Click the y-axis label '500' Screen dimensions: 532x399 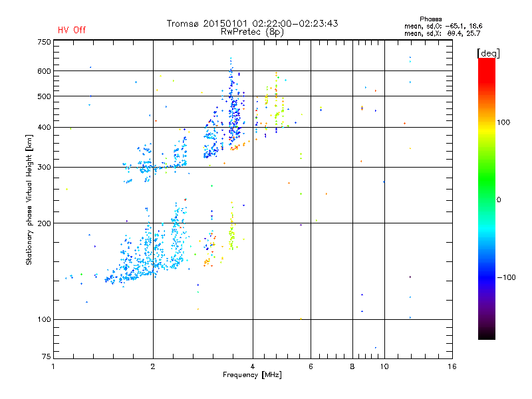click(x=44, y=96)
